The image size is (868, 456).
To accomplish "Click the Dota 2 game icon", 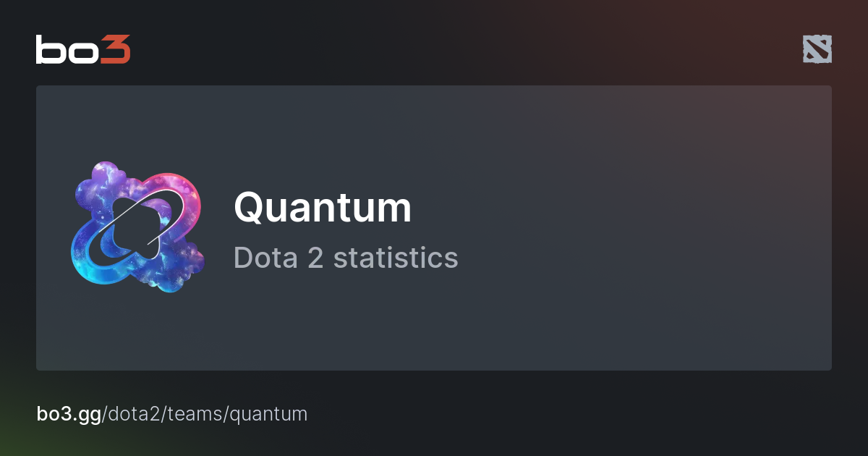I will (817, 49).
